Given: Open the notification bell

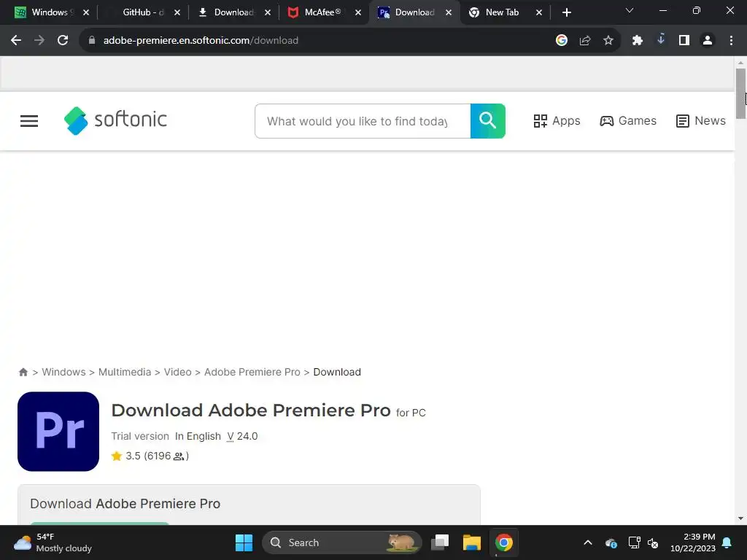Looking at the screenshot, I should pyautogui.click(x=727, y=542).
